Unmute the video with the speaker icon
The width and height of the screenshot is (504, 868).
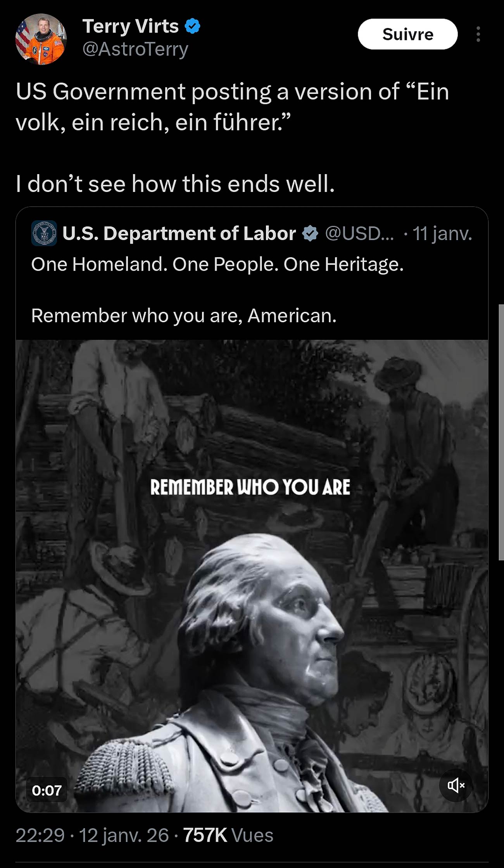coord(456,785)
